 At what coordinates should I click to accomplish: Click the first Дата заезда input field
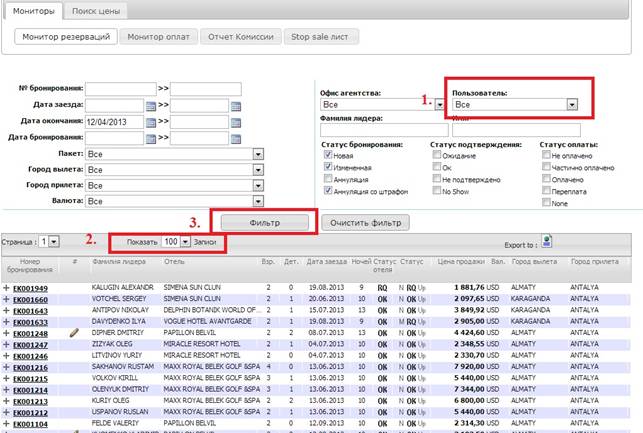[x=114, y=105]
